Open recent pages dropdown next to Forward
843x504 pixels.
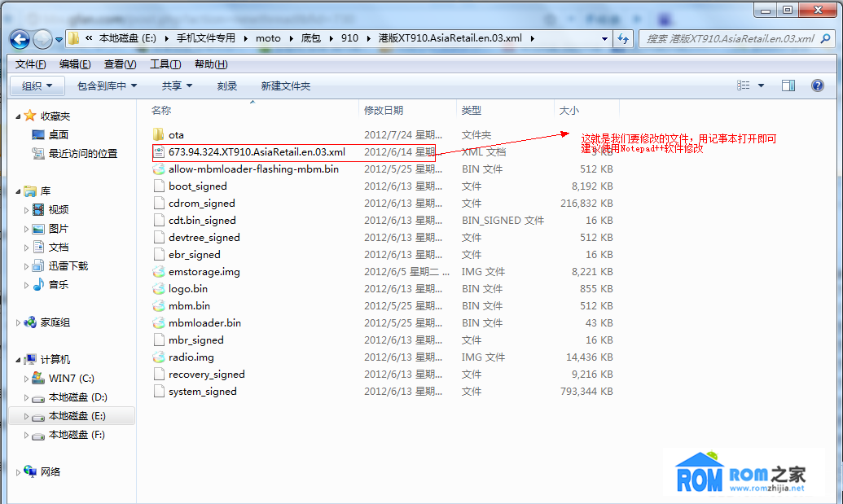(59, 39)
